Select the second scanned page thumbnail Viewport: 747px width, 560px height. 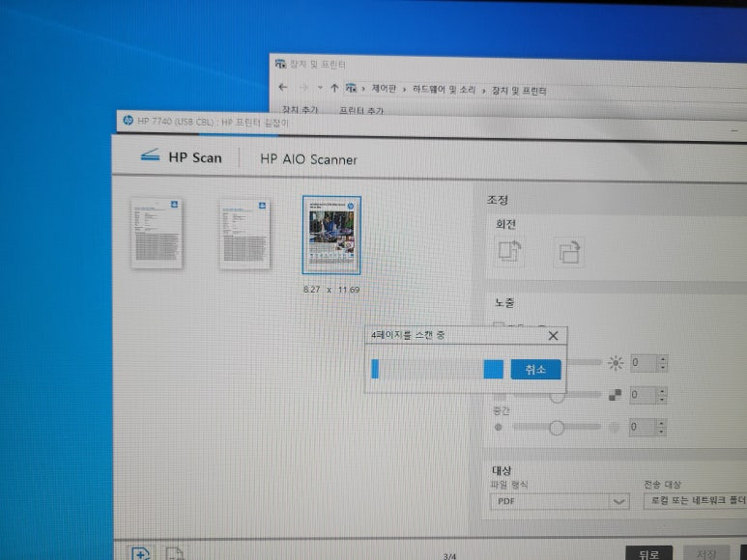point(244,234)
